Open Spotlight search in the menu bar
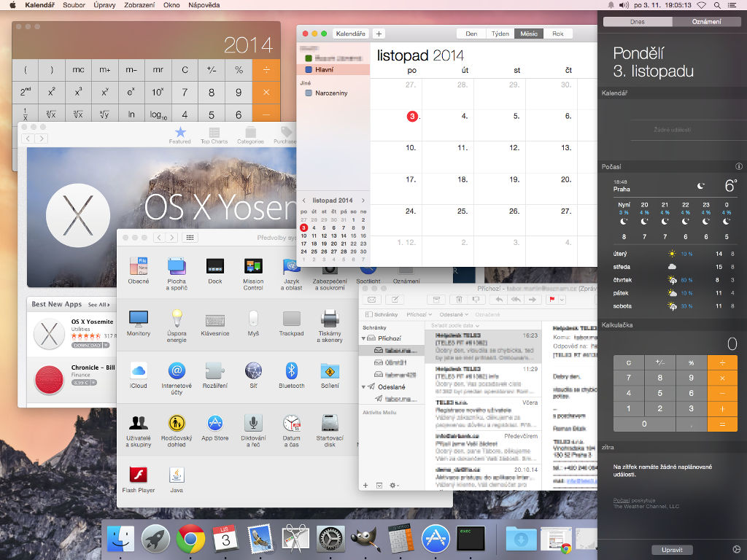This screenshot has height=560, width=747. click(717, 5)
